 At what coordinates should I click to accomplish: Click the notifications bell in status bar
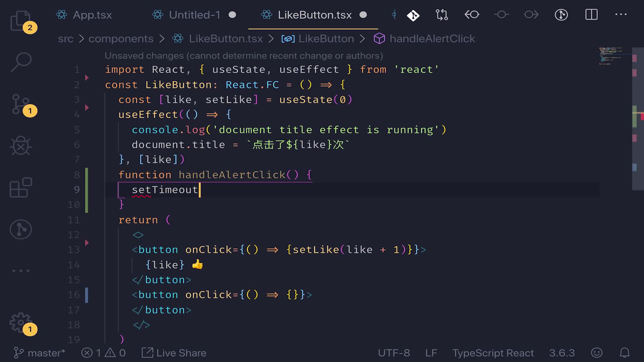point(624,353)
